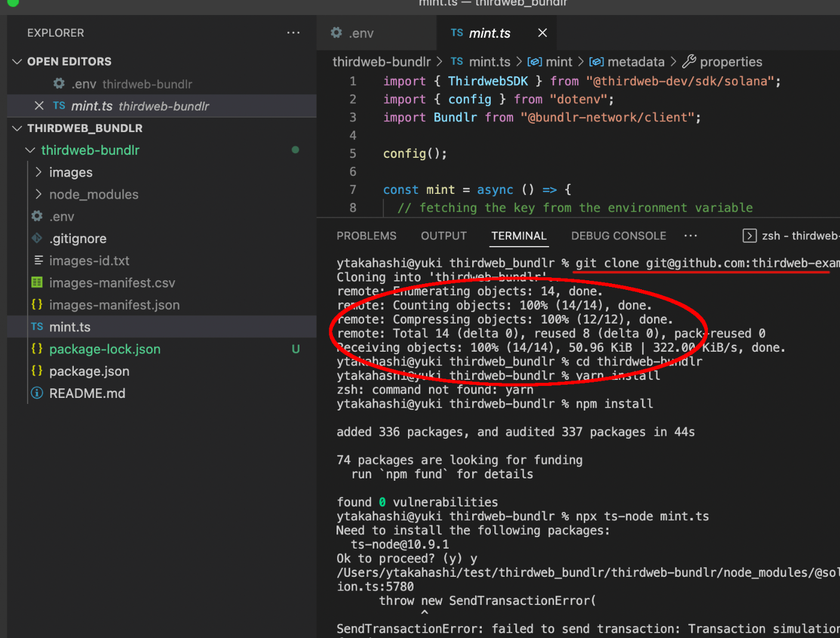Click terminal shell icon beside zsh

749,235
